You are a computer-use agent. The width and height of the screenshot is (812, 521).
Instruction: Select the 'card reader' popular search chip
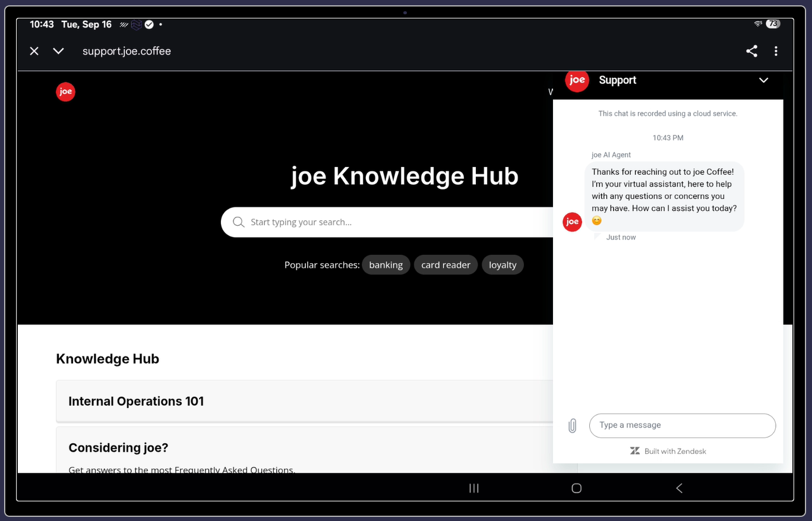pyautogui.click(x=446, y=265)
